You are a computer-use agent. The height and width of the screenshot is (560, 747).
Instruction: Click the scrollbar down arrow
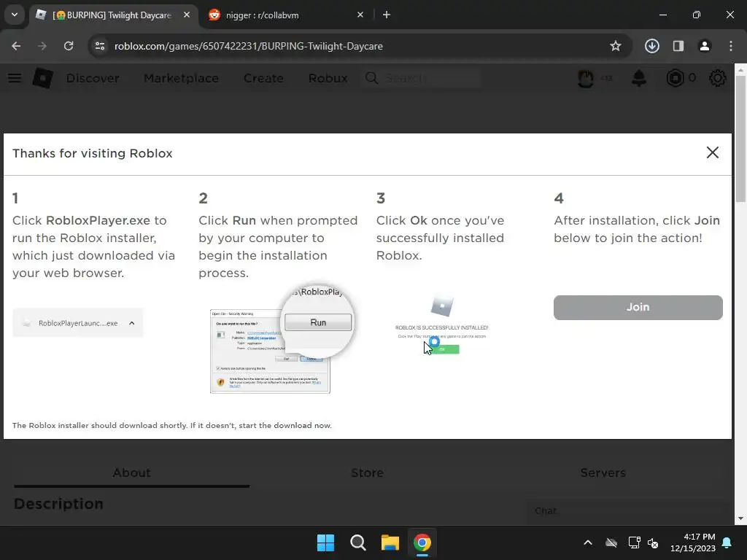[x=740, y=518]
